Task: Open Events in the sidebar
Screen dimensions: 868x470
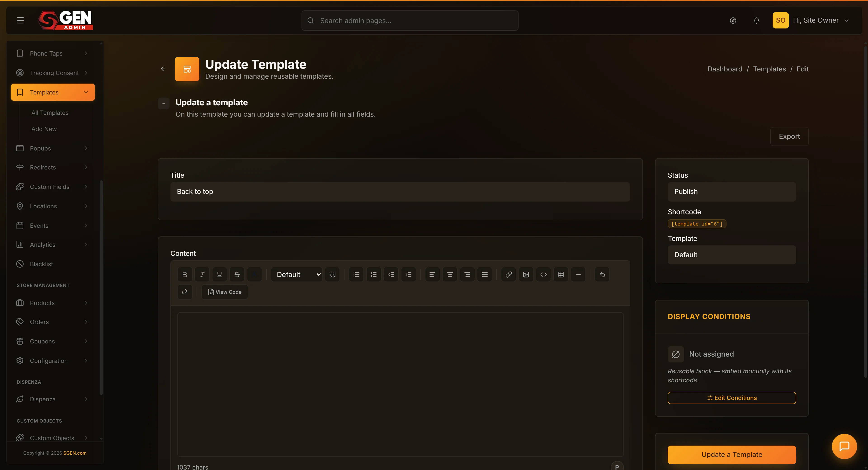Action: [x=53, y=226]
